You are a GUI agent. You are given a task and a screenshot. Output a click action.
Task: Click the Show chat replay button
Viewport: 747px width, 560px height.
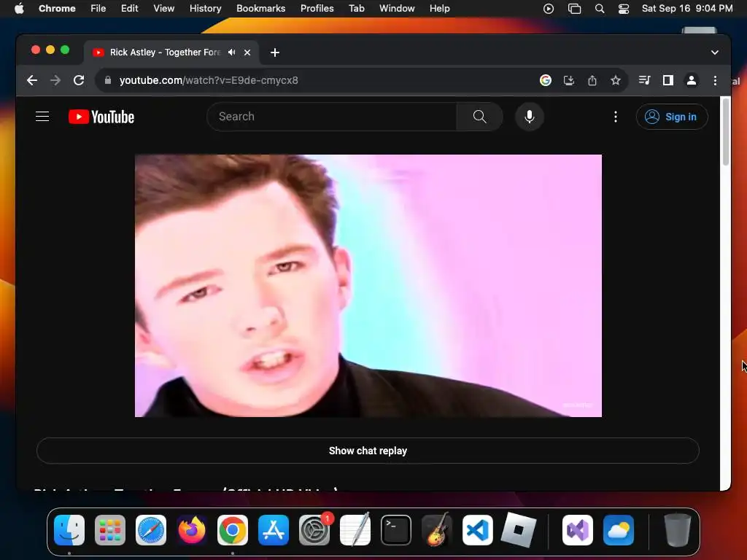[368, 451]
